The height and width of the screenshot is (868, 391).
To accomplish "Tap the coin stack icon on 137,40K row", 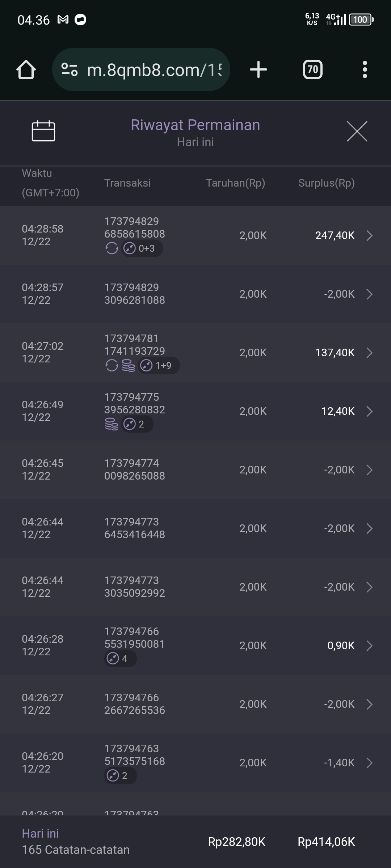I will point(128,366).
